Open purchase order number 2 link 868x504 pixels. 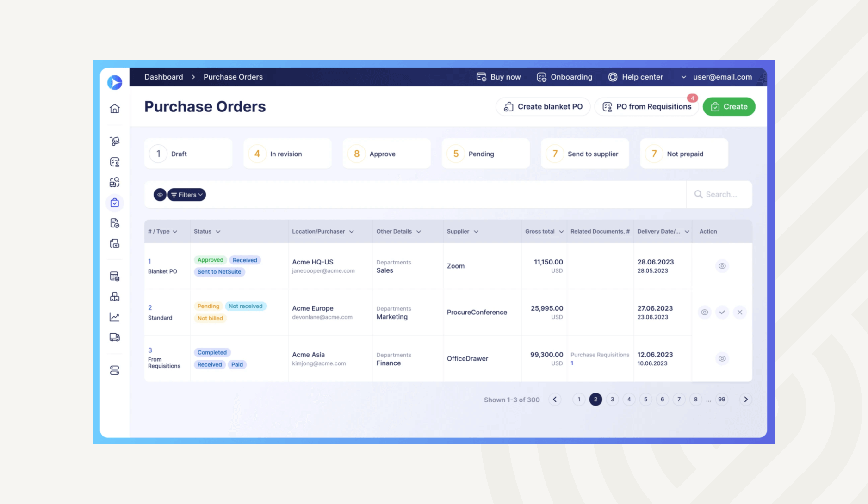[150, 307]
